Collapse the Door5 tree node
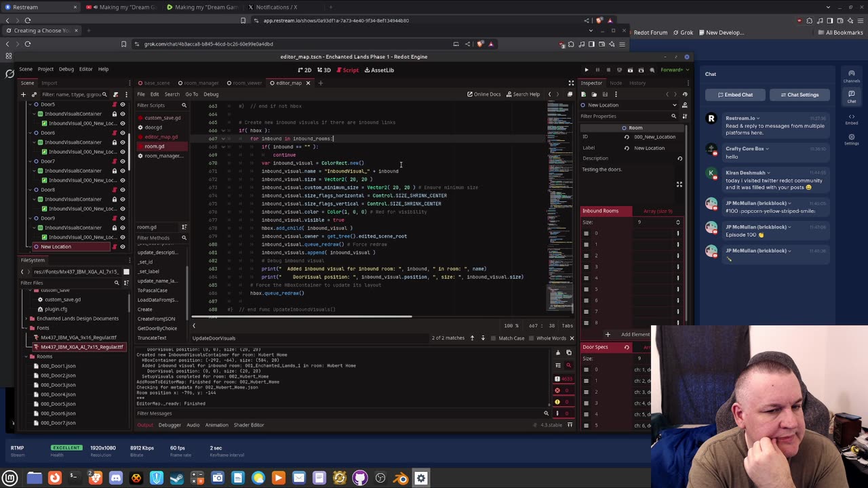868x488 pixels. [x=29, y=104]
